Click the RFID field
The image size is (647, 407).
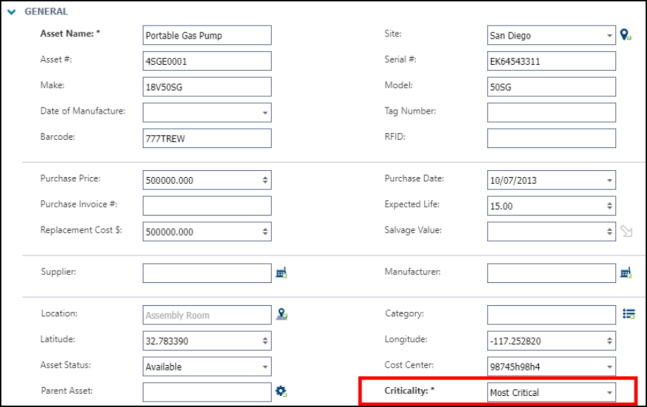551,138
